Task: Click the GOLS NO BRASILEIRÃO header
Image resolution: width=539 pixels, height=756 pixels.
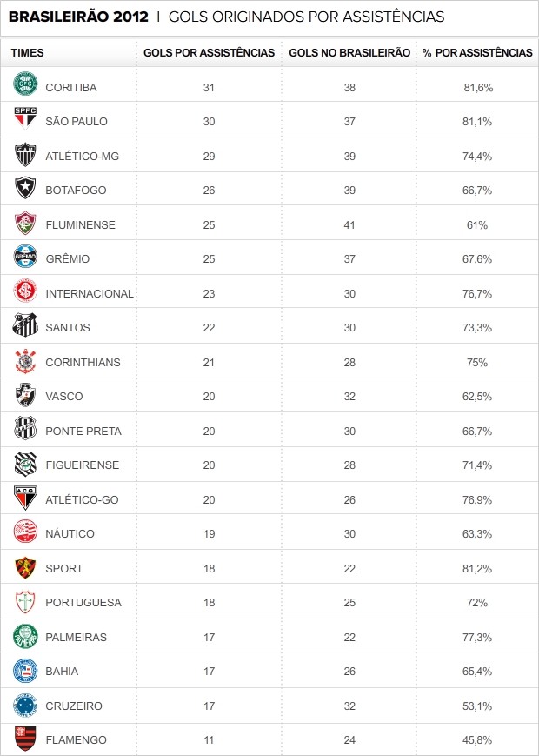Action: point(349,53)
